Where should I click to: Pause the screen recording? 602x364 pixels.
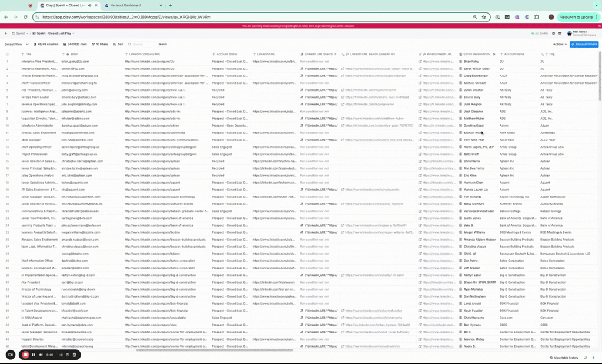tap(34, 355)
